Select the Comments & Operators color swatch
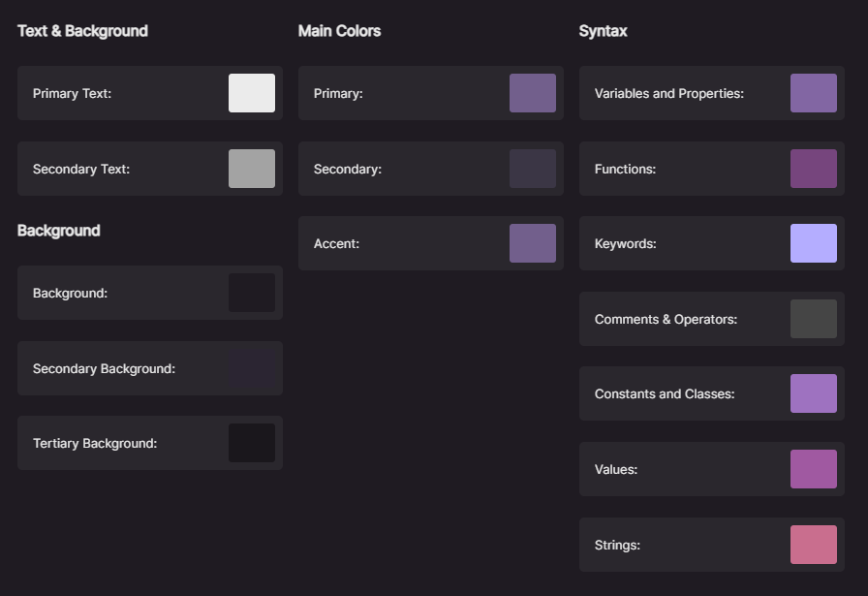This screenshot has width=868, height=596. (x=814, y=319)
